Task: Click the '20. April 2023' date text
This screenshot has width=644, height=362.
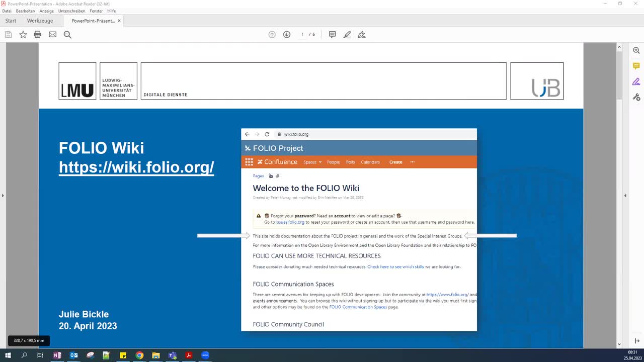Action: coord(88,326)
